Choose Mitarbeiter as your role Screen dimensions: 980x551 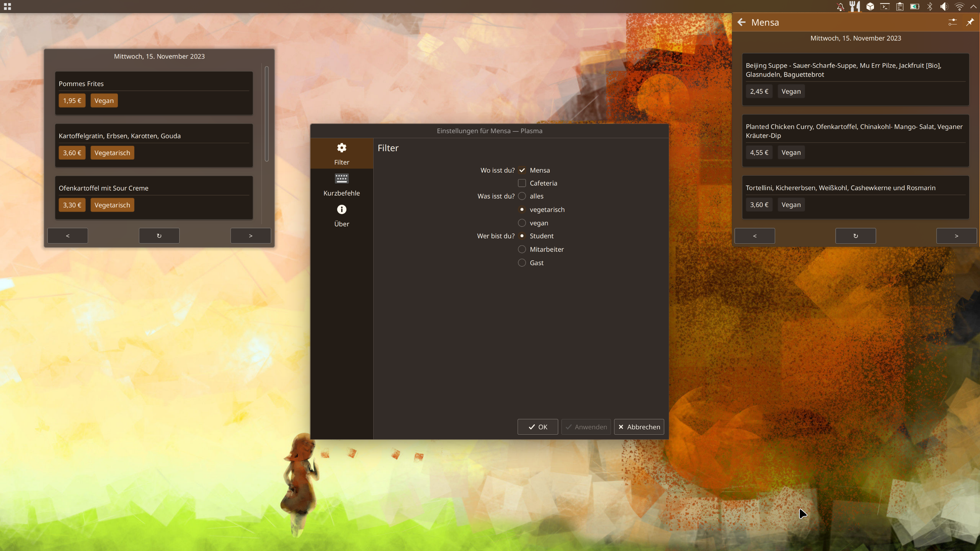522,249
